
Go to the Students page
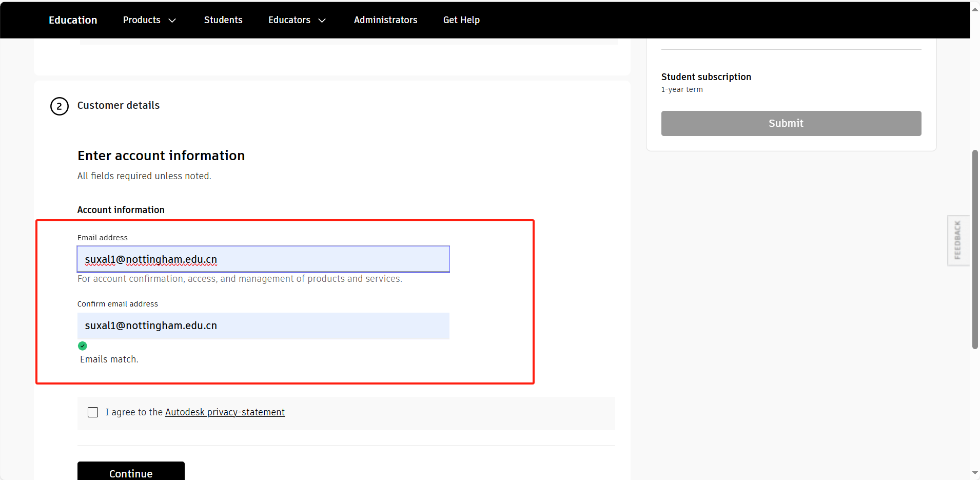point(223,20)
